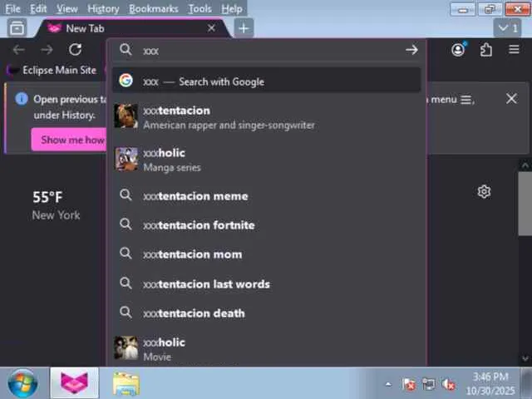Open the Tools menu
The height and width of the screenshot is (399, 532).
(x=199, y=8)
